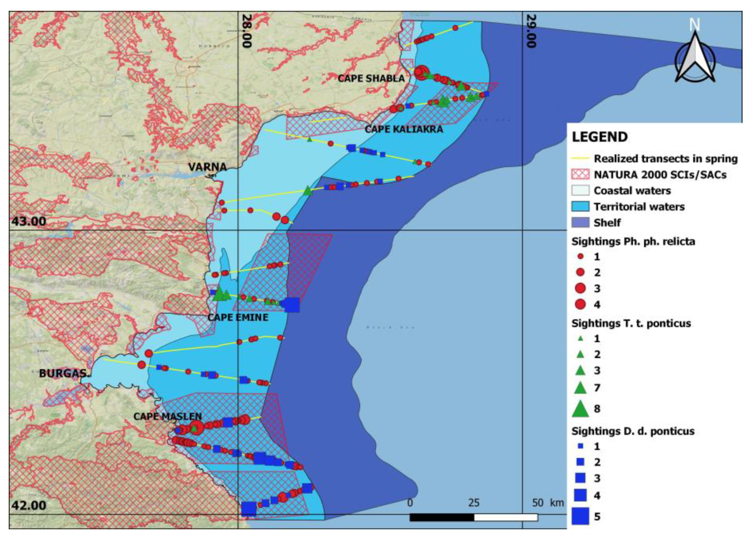
Task: Click the Territorial waters legend color box
Action: (580, 206)
